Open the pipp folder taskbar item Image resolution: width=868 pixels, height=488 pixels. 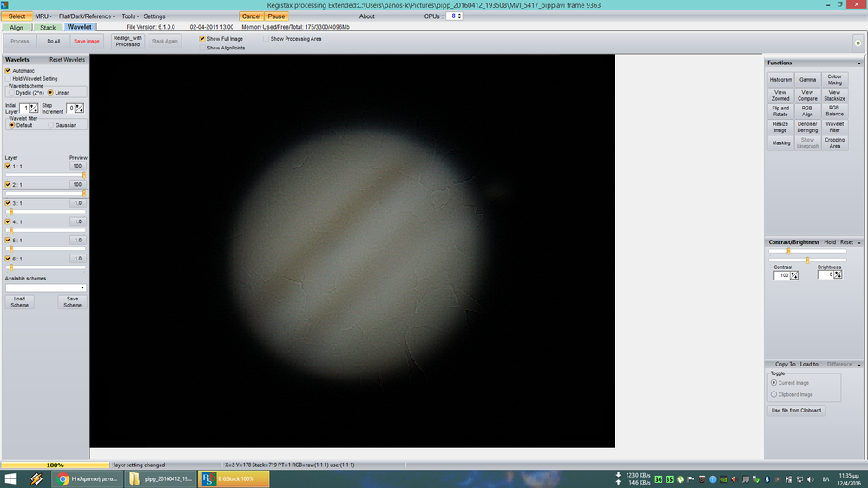159,478
